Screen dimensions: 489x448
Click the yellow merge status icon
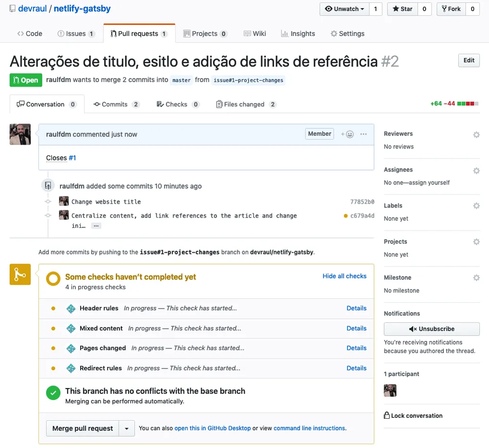tap(20, 274)
